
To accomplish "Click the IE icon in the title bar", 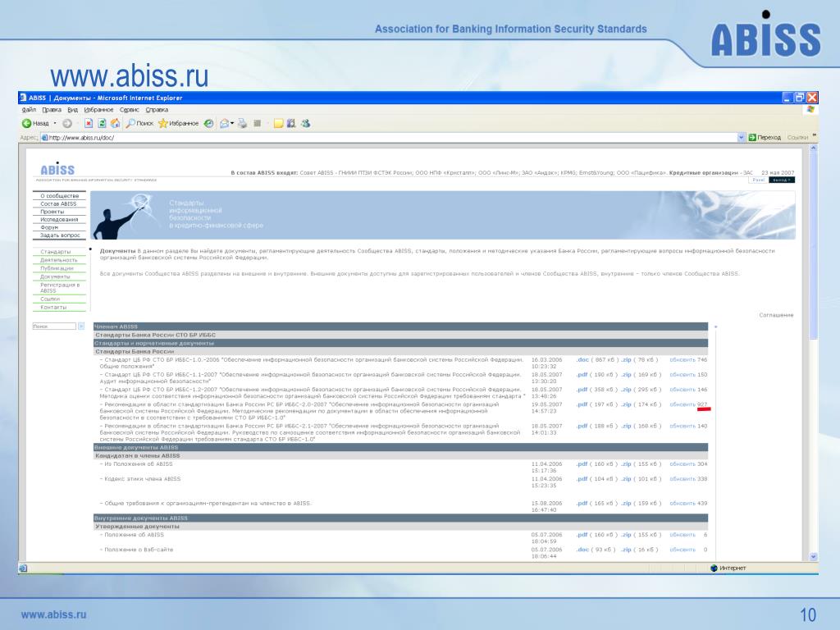I will (x=23, y=98).
